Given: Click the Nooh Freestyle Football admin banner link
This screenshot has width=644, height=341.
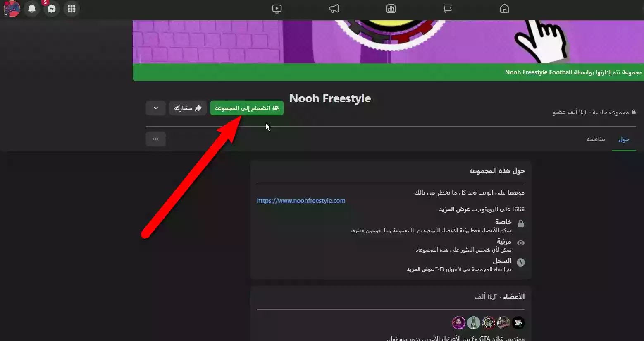Looking at the screenshot, I should click(x=539, y=72).
